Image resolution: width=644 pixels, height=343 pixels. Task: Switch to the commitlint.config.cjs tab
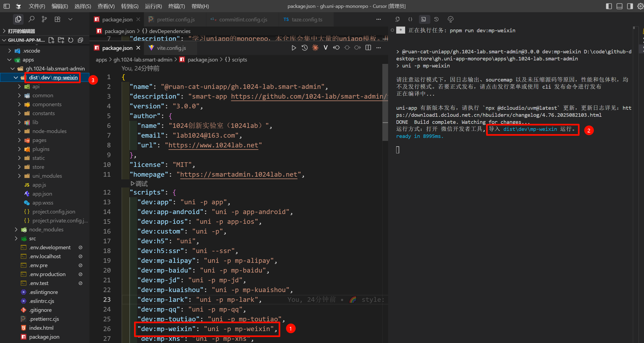(243, 20)
